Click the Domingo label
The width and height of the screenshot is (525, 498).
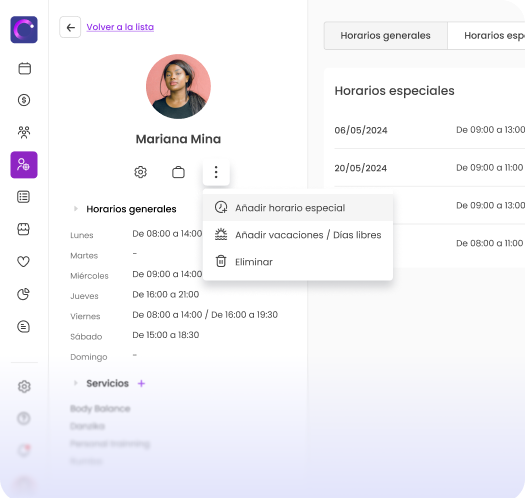[x=89, y=357]
